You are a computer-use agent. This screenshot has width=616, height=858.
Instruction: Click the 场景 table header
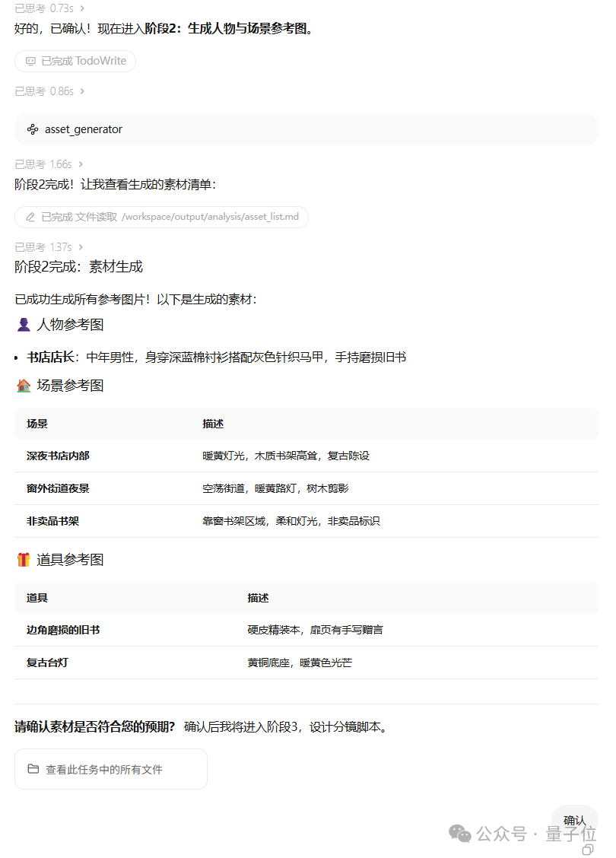coord(35,423)
